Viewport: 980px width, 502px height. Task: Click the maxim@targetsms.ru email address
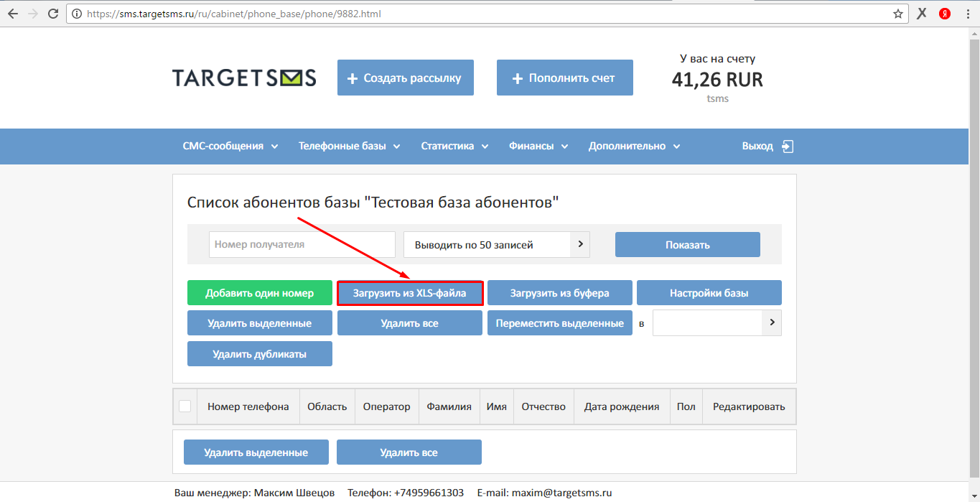tap(561, 493)
